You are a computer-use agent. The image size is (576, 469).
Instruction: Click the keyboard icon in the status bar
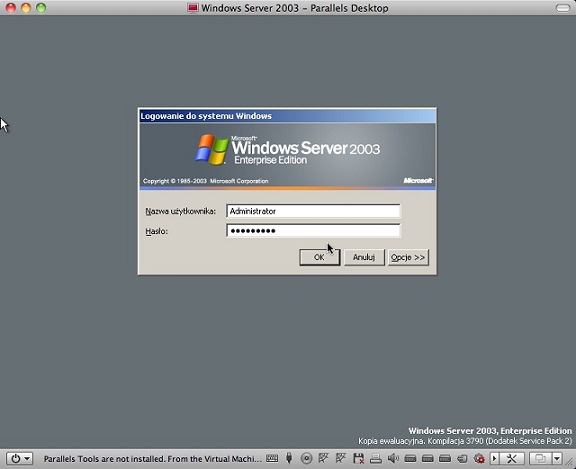(x=272, y=458)
